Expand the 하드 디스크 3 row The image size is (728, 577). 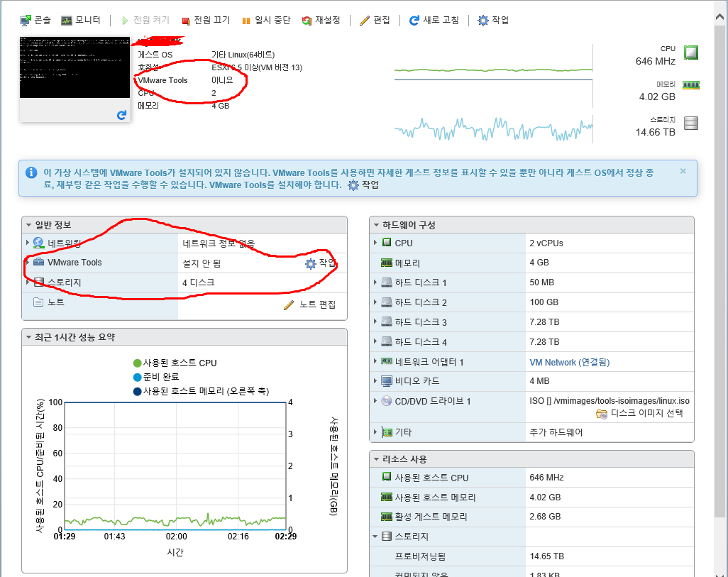pyautogui.click(x=375, y=322)
